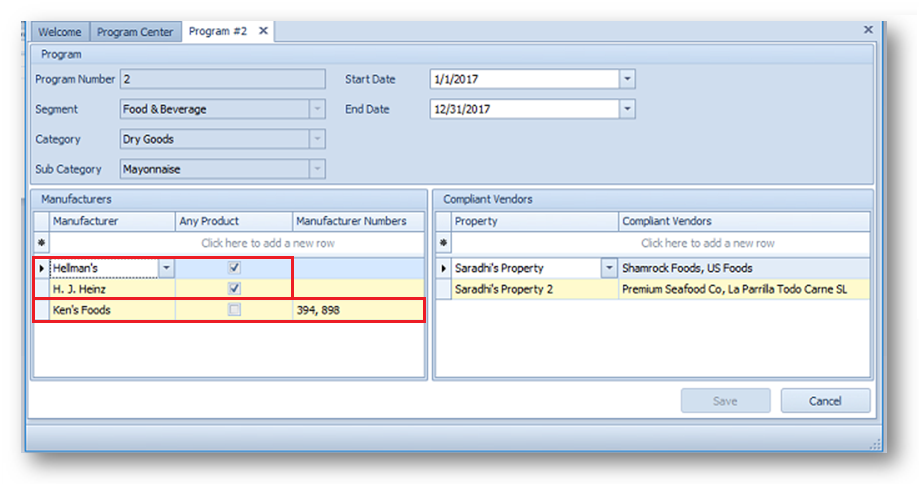This screenshot has width=919, height=484.
Task: Uncheck Any Product for H. J. Heinz
Action: [x=234, y=288]
